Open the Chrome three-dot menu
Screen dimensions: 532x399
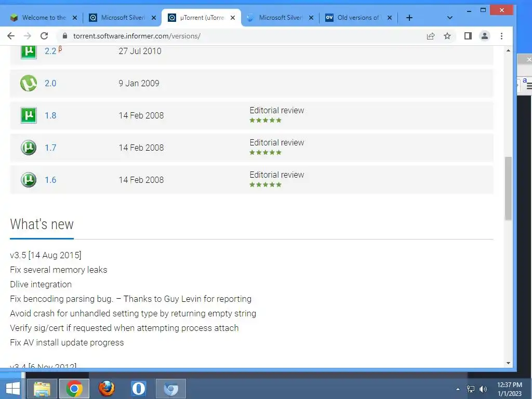tap(501, 36)
